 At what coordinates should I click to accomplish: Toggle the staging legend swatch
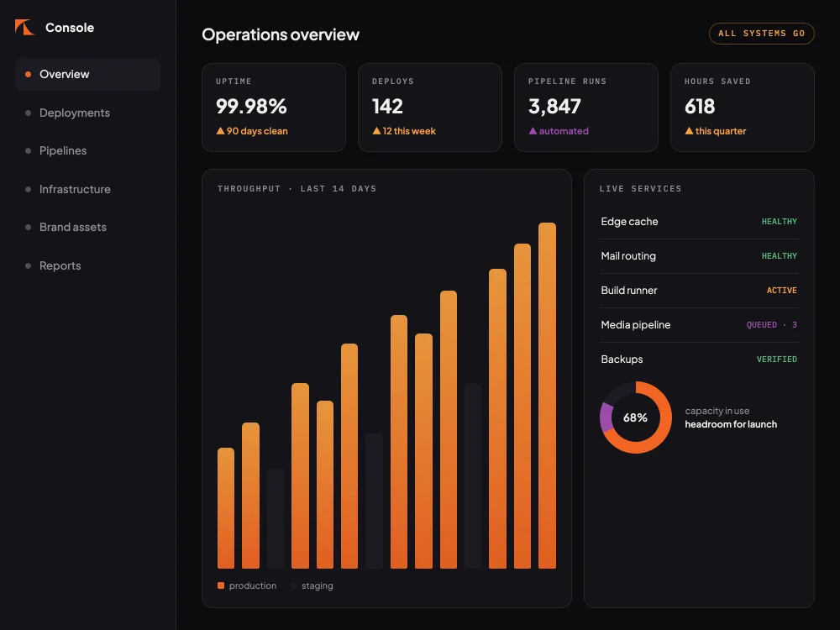(293, 585)
